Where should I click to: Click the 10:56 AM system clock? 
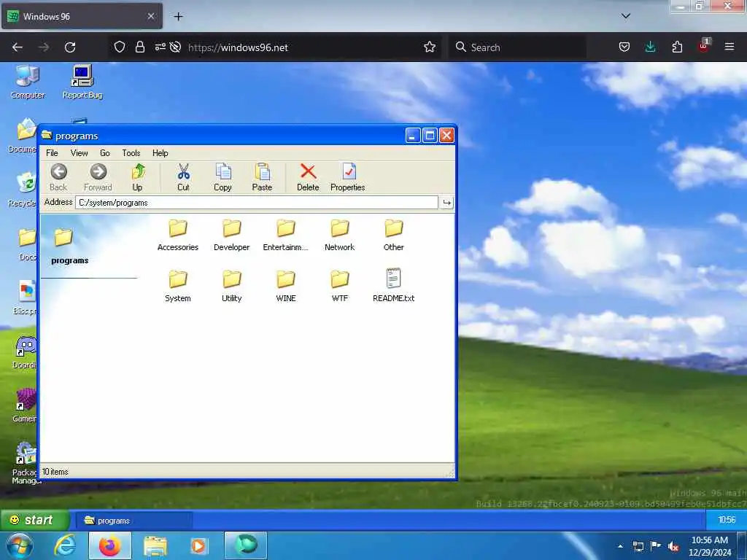point(710,546)
